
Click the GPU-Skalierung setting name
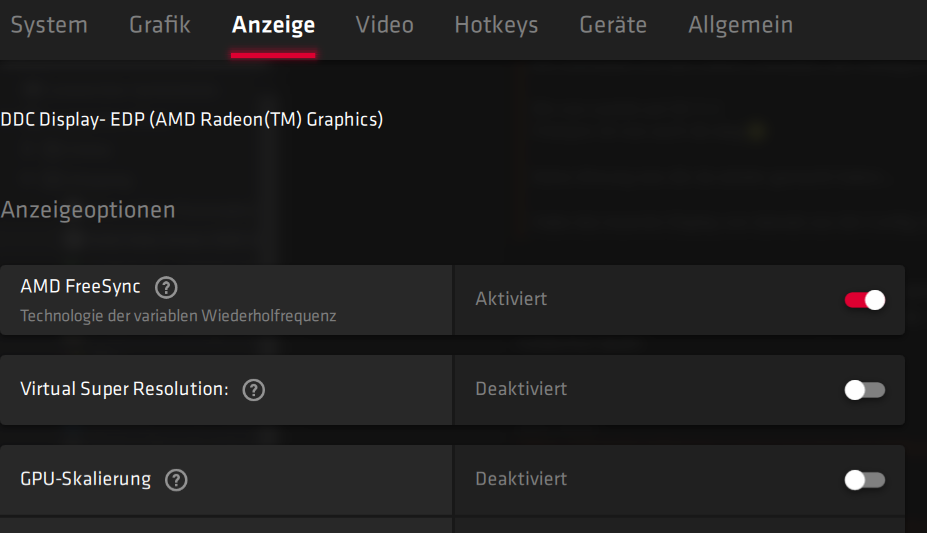[86, 479]
